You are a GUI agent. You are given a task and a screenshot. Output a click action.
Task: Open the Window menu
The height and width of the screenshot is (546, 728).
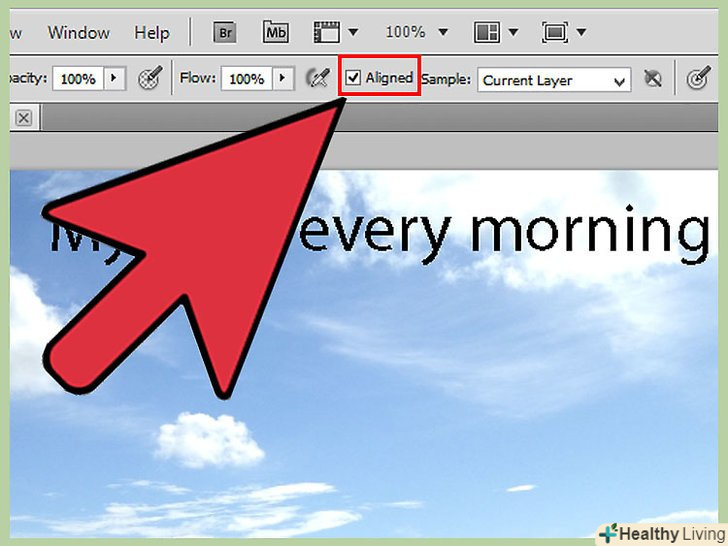(x=79, y=32)
